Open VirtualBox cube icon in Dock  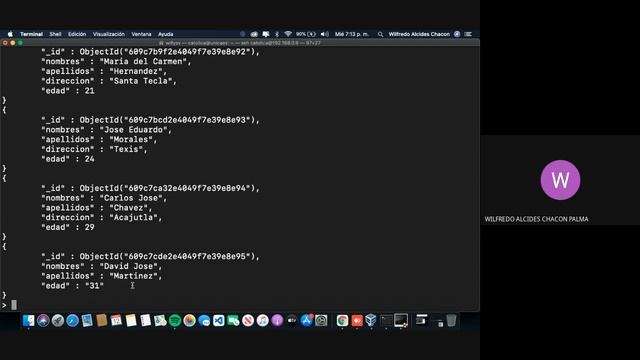(371, 320)
